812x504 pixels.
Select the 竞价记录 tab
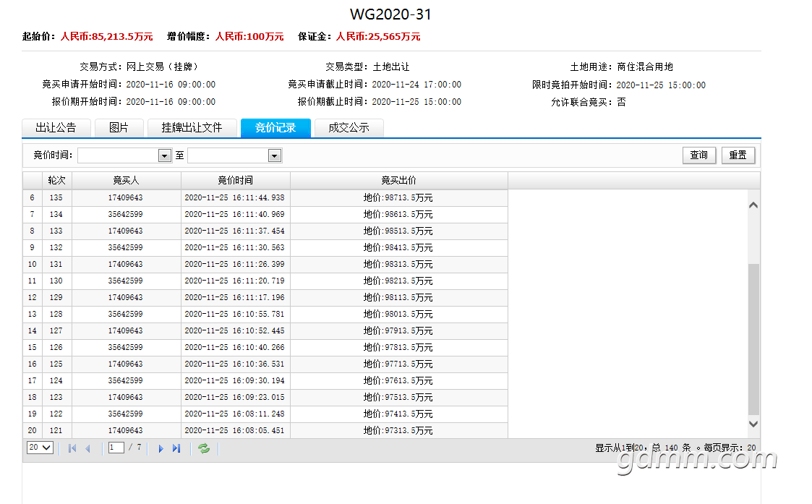(275, 128)
